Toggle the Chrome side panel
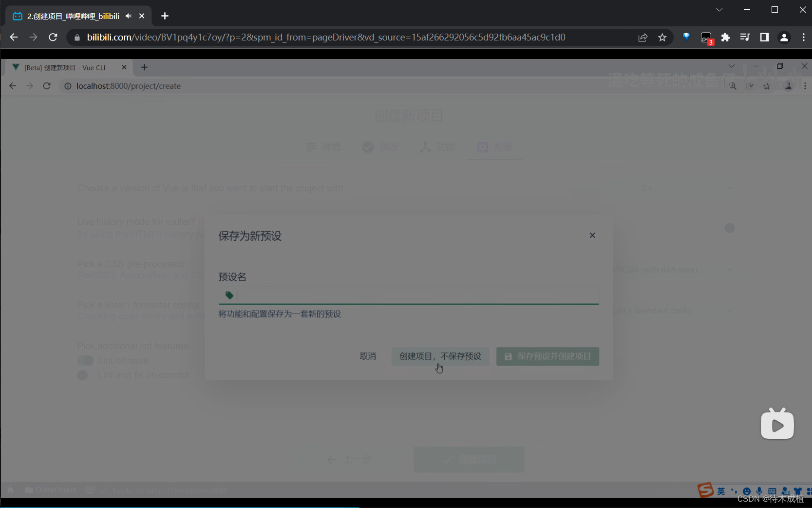This screenshot has width=812, height=508. [x=764, y=37]
